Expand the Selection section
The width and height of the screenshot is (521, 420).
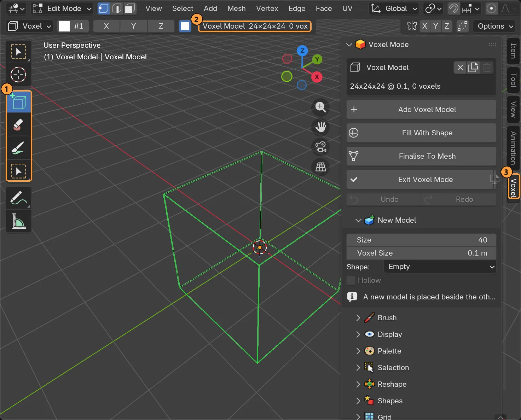coord(358,368)
